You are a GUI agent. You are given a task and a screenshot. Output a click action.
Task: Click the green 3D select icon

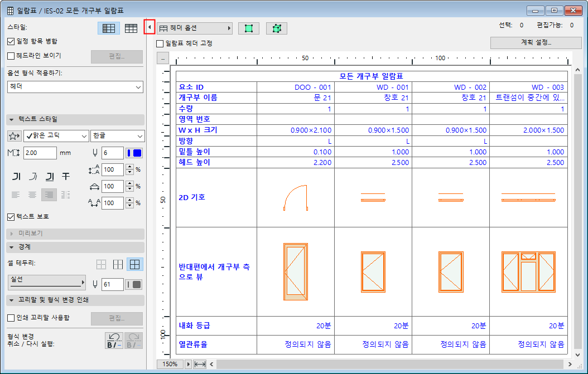tap(277, 28)
